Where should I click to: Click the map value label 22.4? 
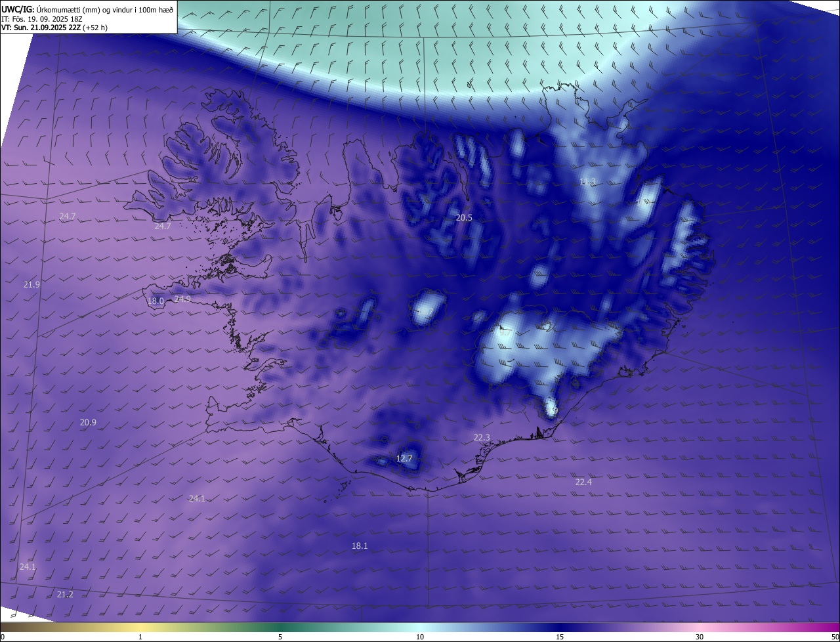(x=583, y=482)
